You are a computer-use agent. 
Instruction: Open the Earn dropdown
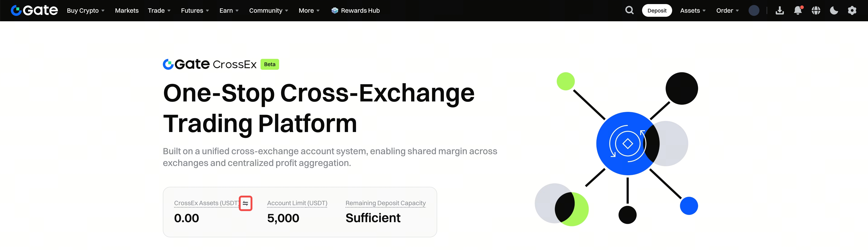point(229,10)
